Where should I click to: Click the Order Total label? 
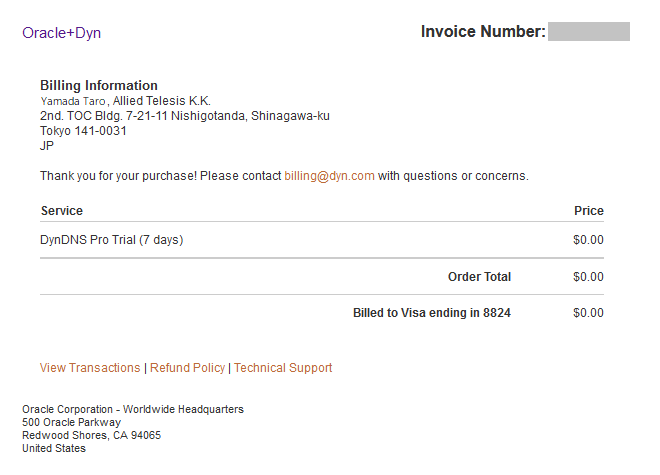pyautogui.click(x=479, y=277)
